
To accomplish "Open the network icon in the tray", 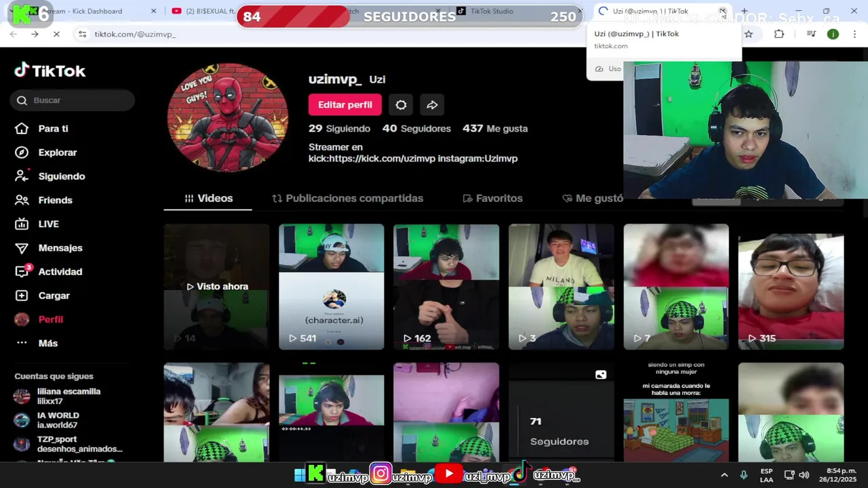I will [x=789, y=475].
